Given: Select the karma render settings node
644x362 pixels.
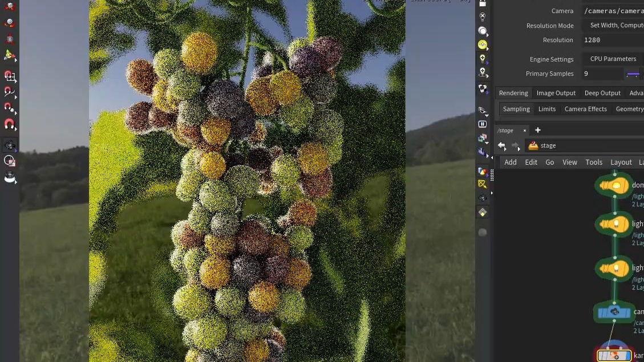Looking at the screenshot, I should click(x=614, y=355).
